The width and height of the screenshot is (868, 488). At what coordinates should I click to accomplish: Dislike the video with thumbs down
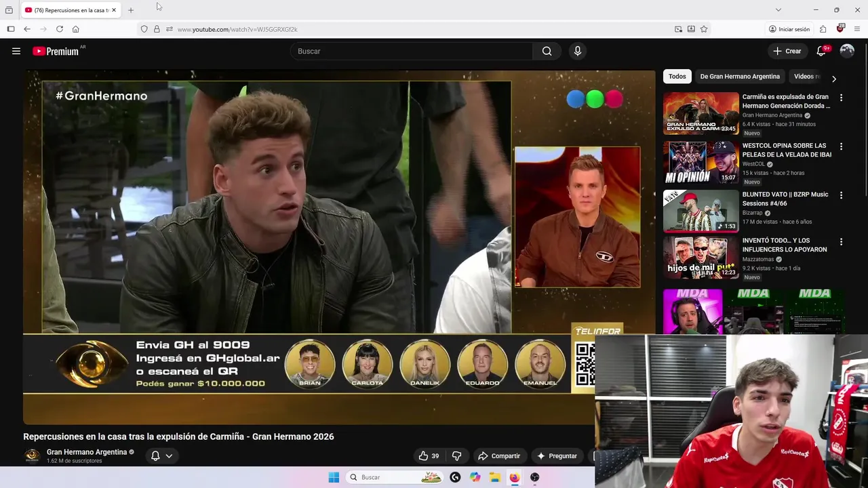(456, 456)
